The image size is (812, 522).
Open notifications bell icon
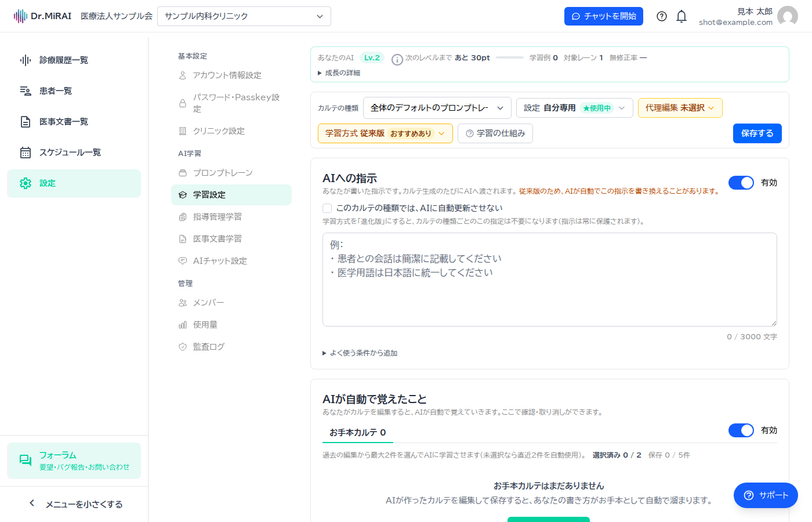point(681,16)
